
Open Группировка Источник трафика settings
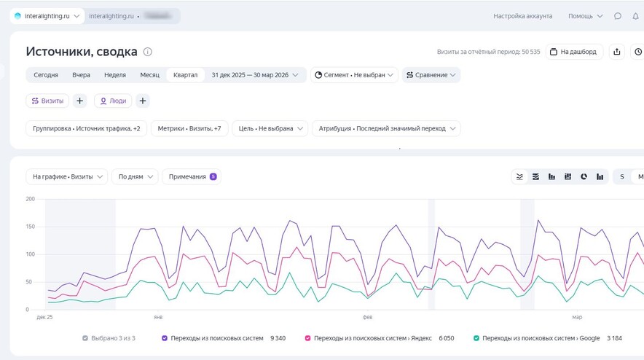click(86, 129)
